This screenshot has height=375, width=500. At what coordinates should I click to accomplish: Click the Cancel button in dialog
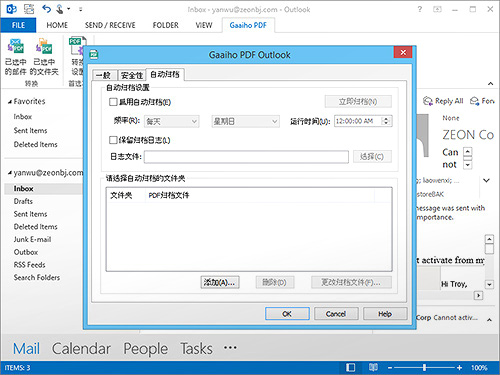(336, 314)
